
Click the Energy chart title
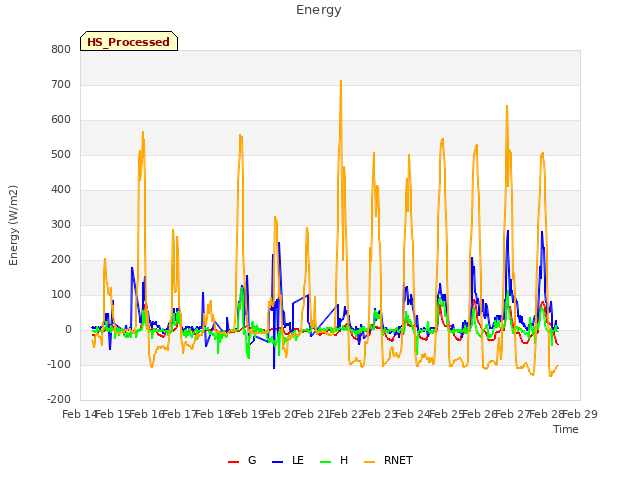318,10
